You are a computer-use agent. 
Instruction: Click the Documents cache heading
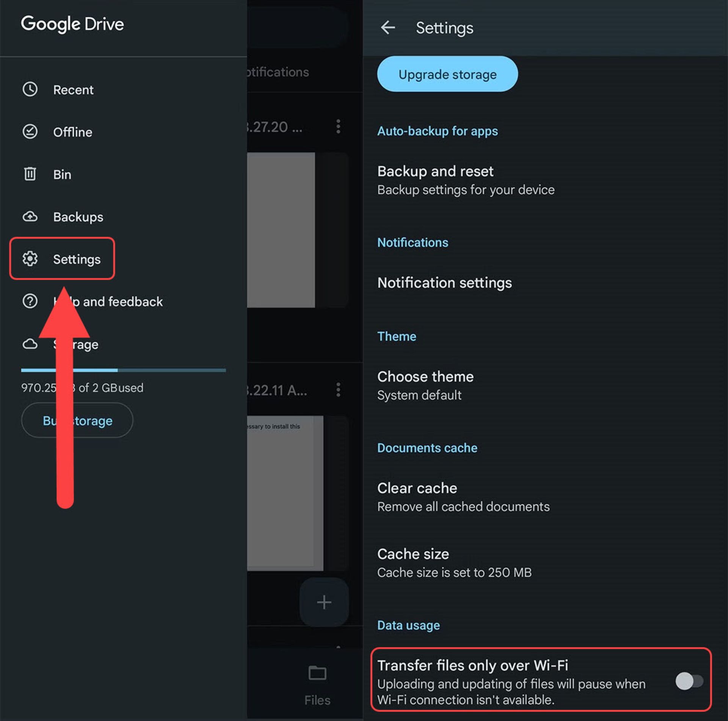click(x=427, y=448)
